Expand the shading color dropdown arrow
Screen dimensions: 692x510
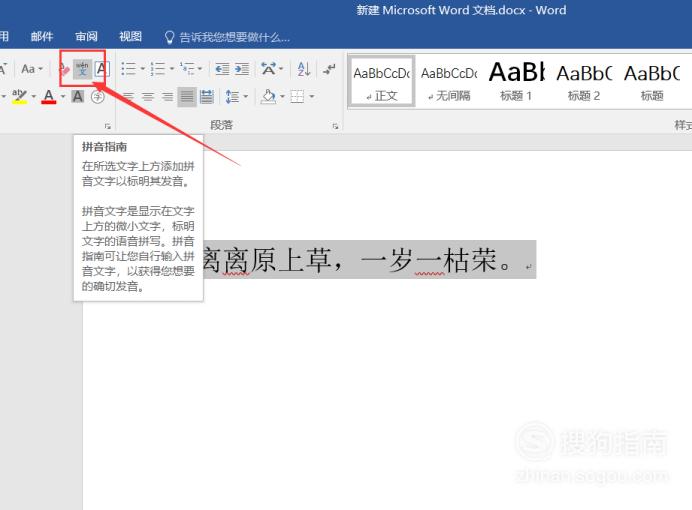coord(282,97)
